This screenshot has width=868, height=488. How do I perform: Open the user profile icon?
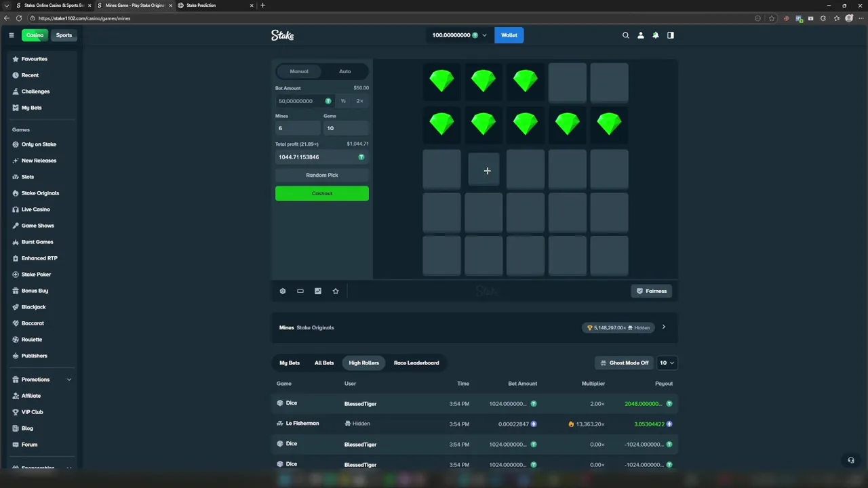(x=641, y=35)
